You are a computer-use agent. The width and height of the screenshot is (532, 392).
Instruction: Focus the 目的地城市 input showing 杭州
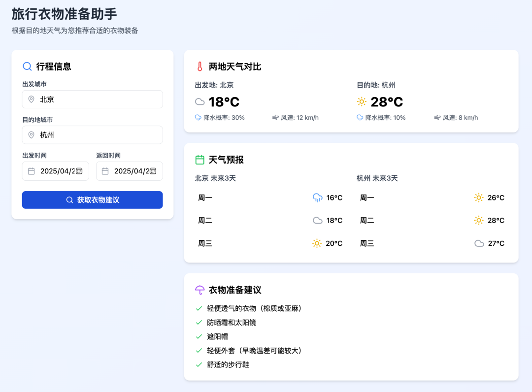pyautogui.click(x=99, y=135)
